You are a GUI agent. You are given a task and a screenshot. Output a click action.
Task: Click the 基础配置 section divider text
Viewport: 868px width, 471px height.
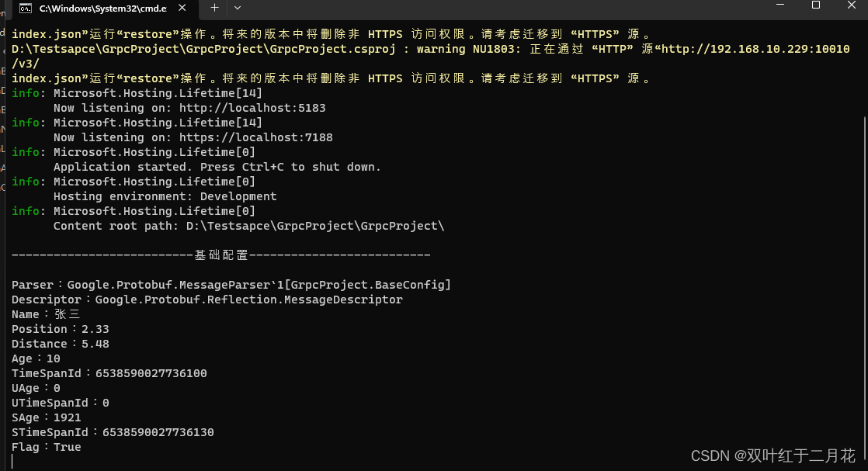(220, 255)
